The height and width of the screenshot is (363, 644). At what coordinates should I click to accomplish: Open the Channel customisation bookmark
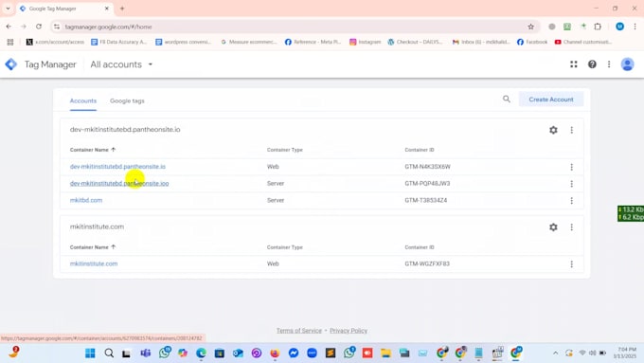click(x=583, y=42)
